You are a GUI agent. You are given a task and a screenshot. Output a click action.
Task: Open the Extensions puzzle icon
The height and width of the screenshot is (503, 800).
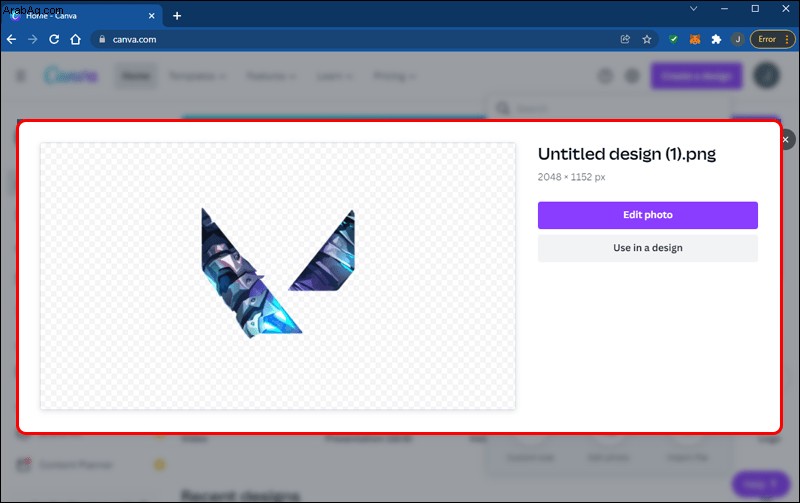tap(716, 39)
